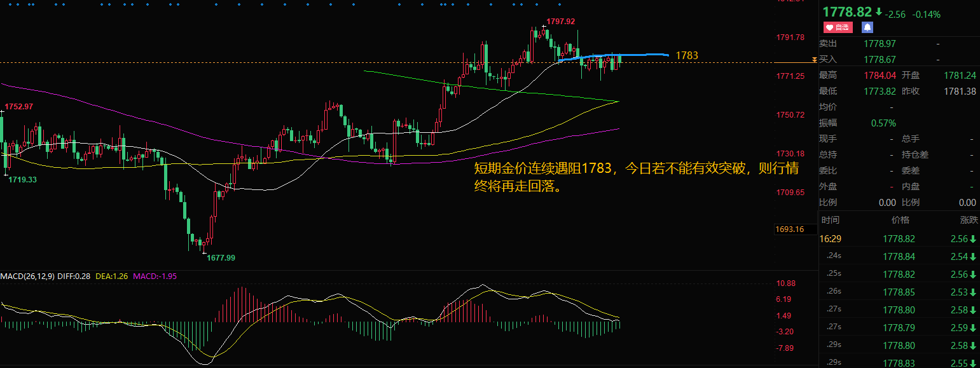Click the 1730.18 price axis label
Screen dimensions: 980x368
pos(790,153)
